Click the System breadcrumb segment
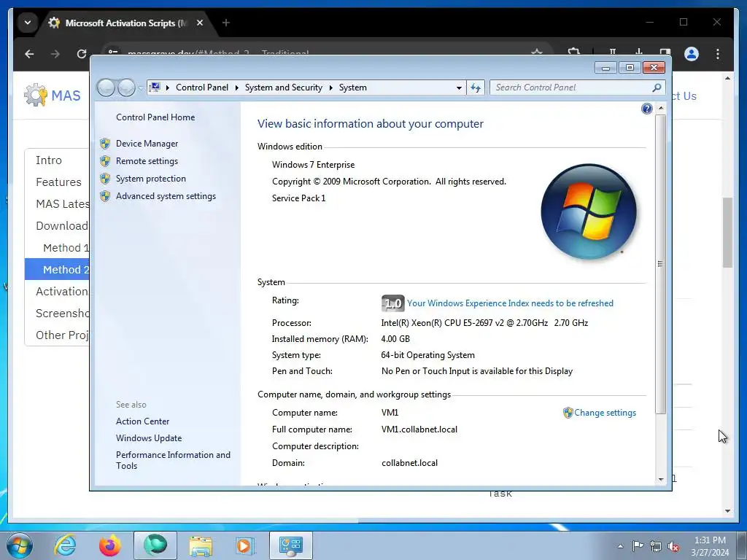Viewport: 747px width, 560px height. (x=353, y=87)
